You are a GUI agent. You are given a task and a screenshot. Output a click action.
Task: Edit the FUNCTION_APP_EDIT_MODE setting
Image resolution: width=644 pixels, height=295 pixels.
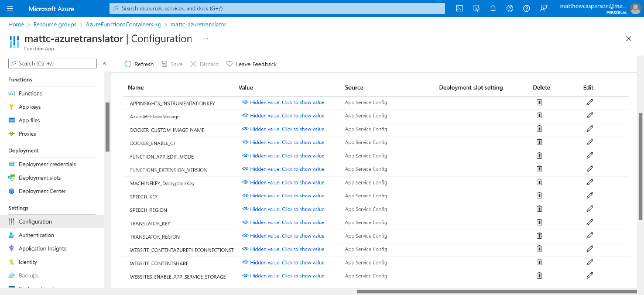pos(590,155)
